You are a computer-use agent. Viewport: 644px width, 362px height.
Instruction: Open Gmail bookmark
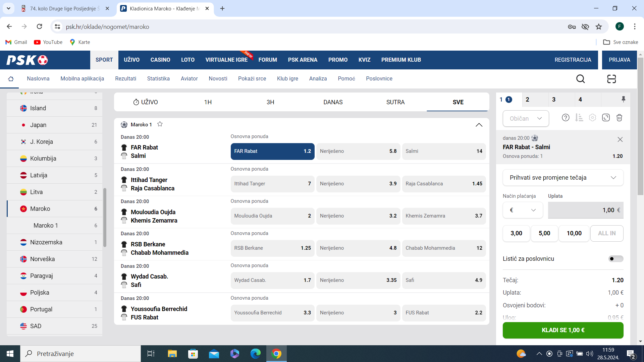click(16, 42)
